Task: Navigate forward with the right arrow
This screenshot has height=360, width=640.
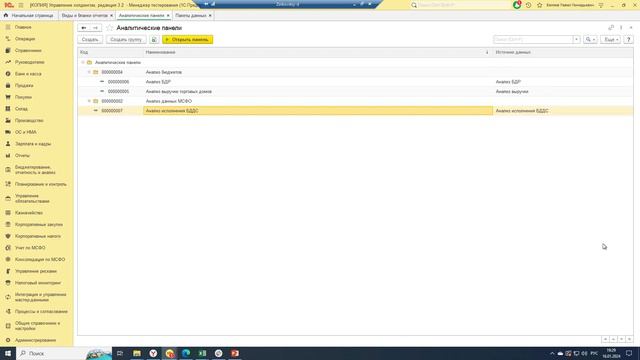Action: [x=96, y=28]
